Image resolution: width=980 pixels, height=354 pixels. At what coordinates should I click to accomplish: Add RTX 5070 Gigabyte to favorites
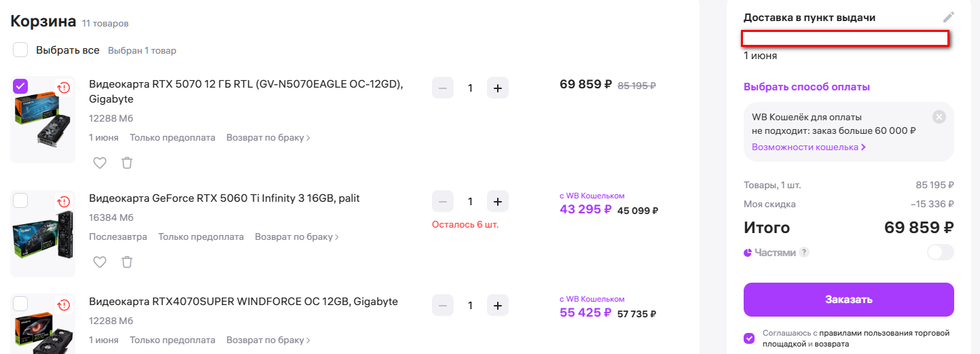point(100,163)
